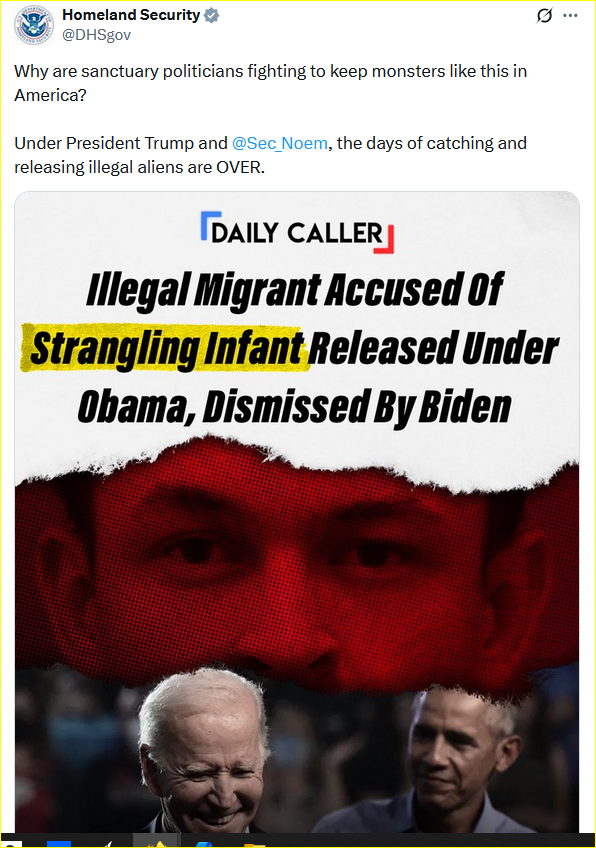Click the white-haired man on the left
The height and width of the screenshot is (848, 596).
pos(203,752)
